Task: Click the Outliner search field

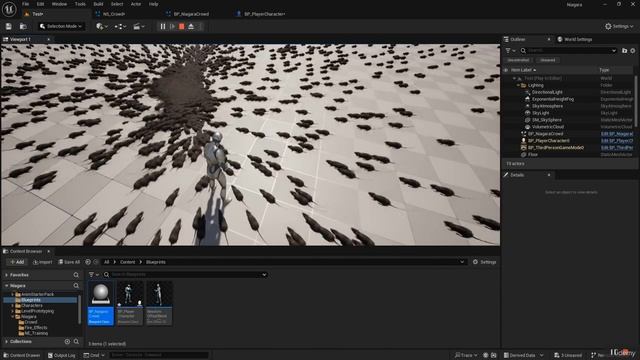Action: point(568,51)
